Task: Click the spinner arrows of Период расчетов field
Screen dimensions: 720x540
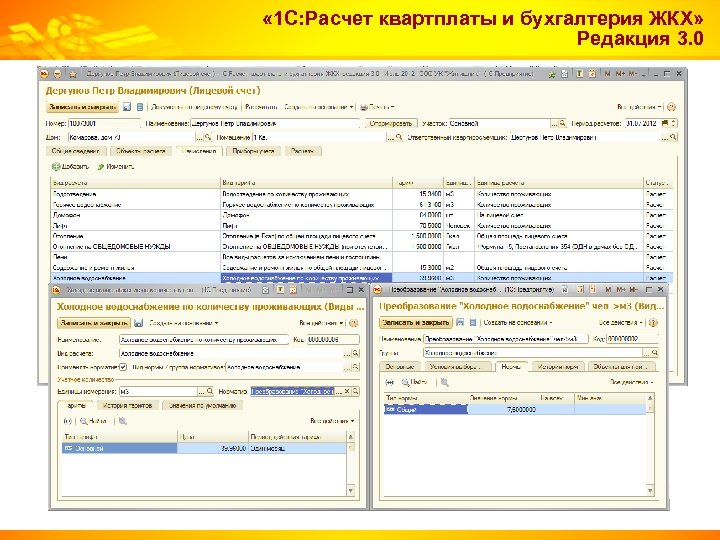Action: [x=673, y=124]
